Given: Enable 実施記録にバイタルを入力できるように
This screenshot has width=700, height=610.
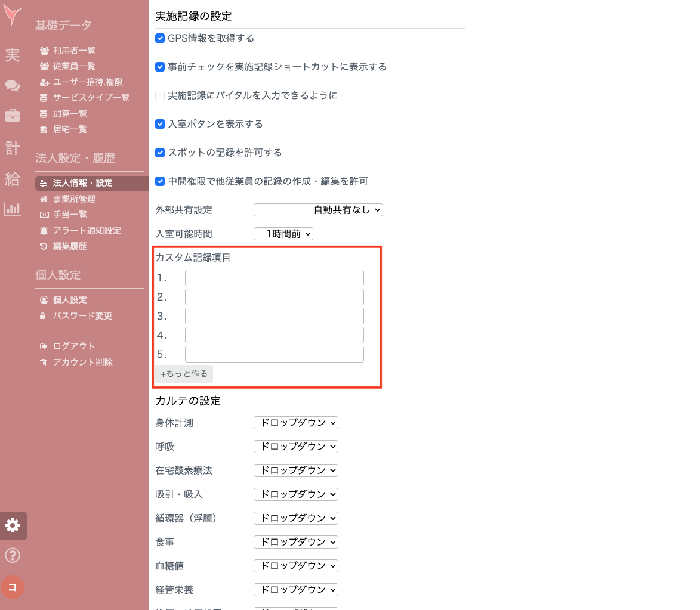Looking at the screenshot, I should tap(160, 95).
